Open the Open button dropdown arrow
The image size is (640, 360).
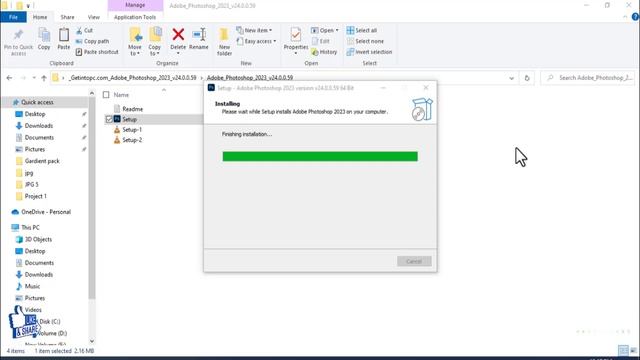click(337, 31)
